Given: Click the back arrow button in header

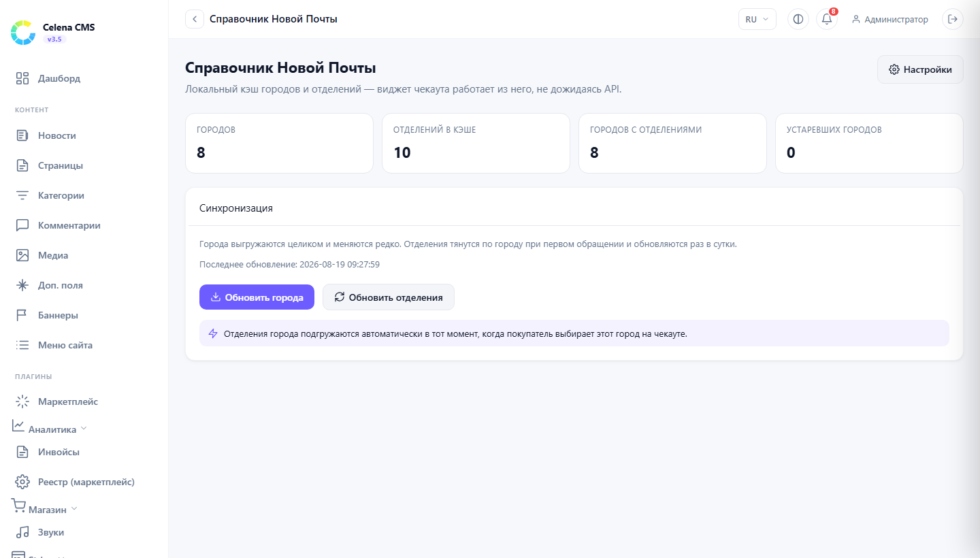Looking at the screenshot, I should coord(195,19).
